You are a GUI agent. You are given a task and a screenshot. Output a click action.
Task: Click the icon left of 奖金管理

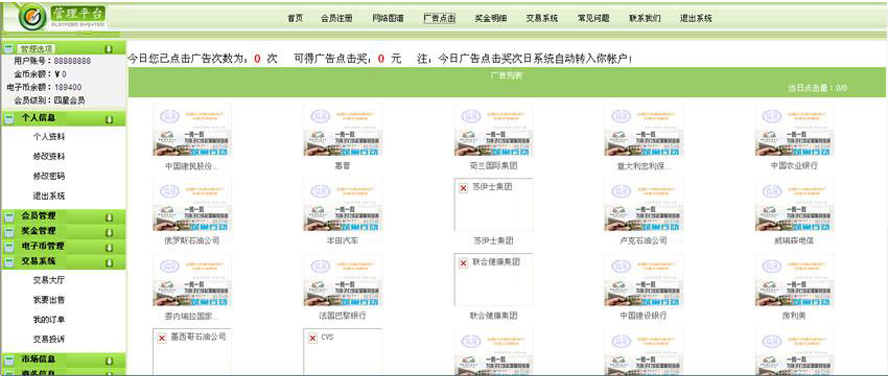9,232
